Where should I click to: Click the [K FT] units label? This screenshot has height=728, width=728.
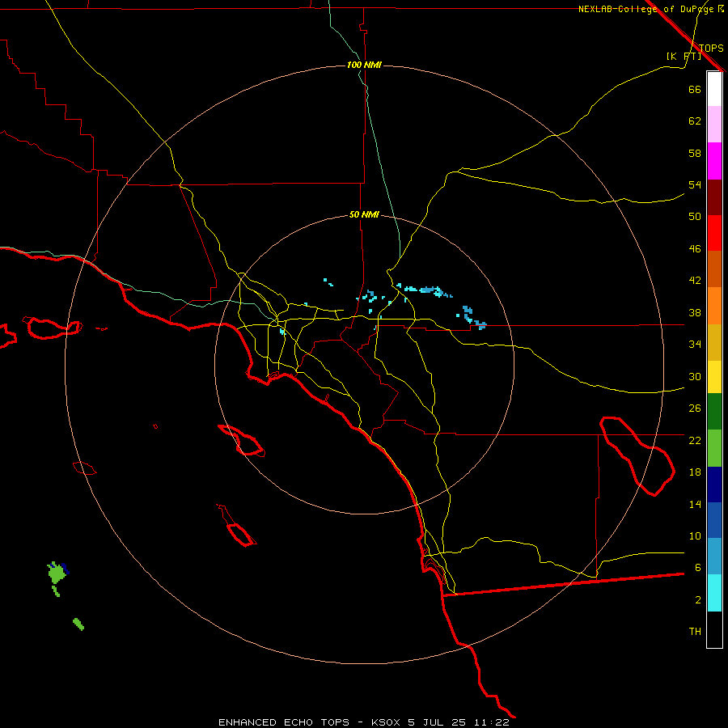coord(684,56)
